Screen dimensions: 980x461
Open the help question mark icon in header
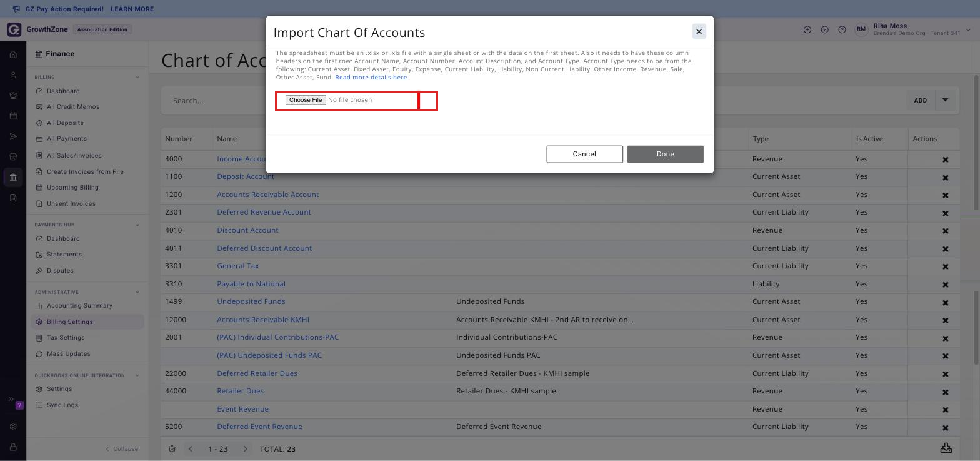842,29
